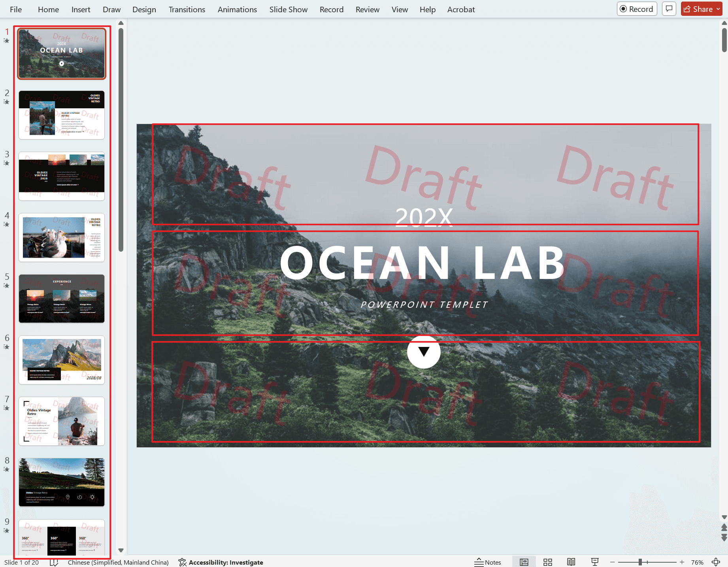Open the slide 7 thumbnail
The image size is (728, 567).
62,421
